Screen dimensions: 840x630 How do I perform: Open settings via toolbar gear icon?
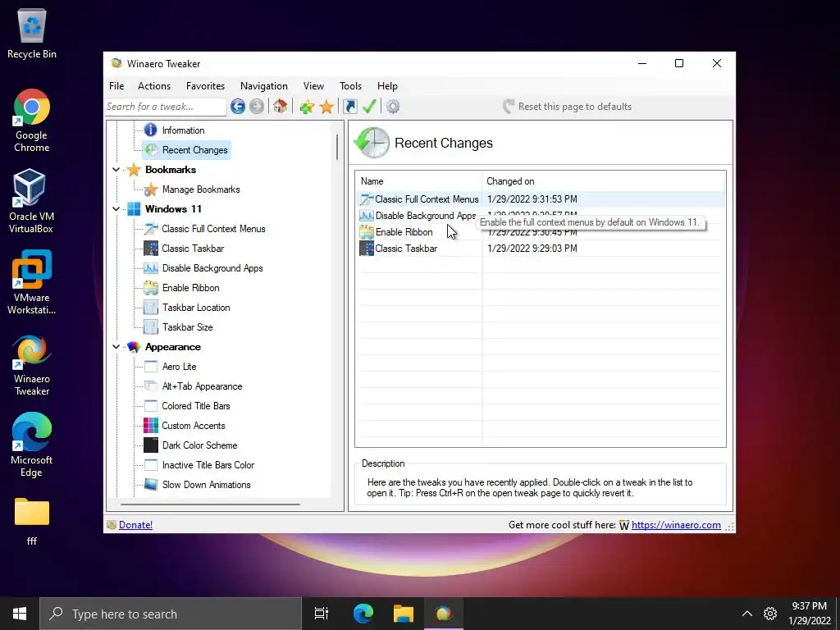click(x=393, y=107)
